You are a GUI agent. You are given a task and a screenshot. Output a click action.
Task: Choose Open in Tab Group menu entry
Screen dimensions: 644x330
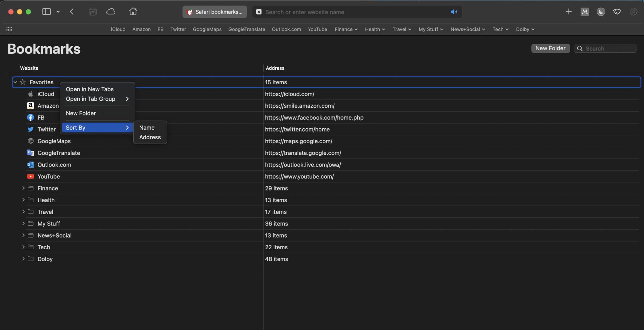pos(98,99)
